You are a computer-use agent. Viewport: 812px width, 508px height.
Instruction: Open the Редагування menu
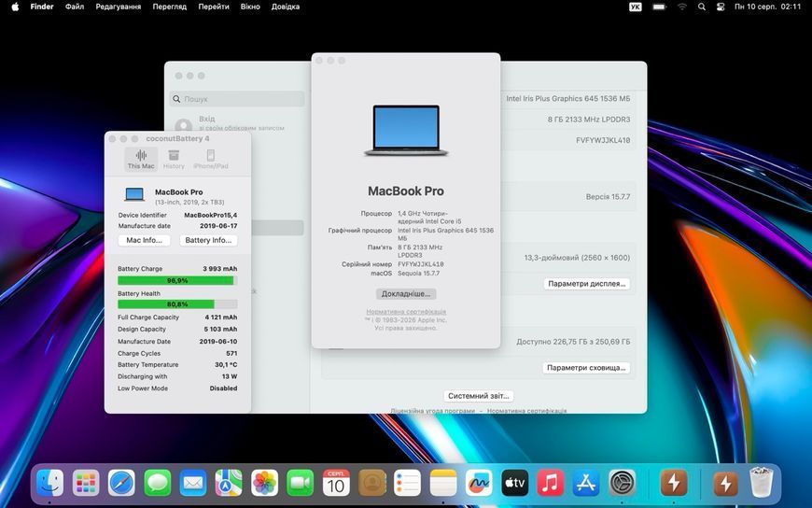[x=119, y=7]
